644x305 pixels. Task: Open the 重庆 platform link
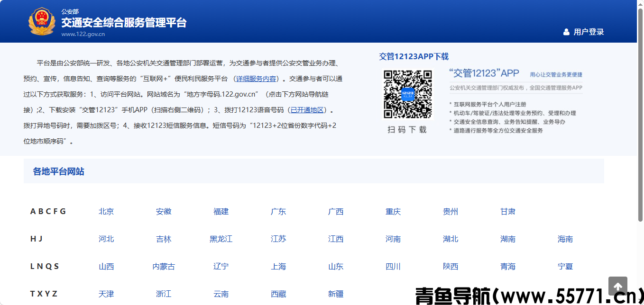point(393,212)
